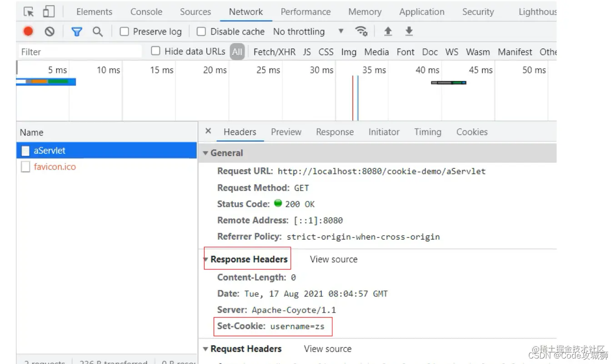Open the Lighthouse panel

[538, 12]
